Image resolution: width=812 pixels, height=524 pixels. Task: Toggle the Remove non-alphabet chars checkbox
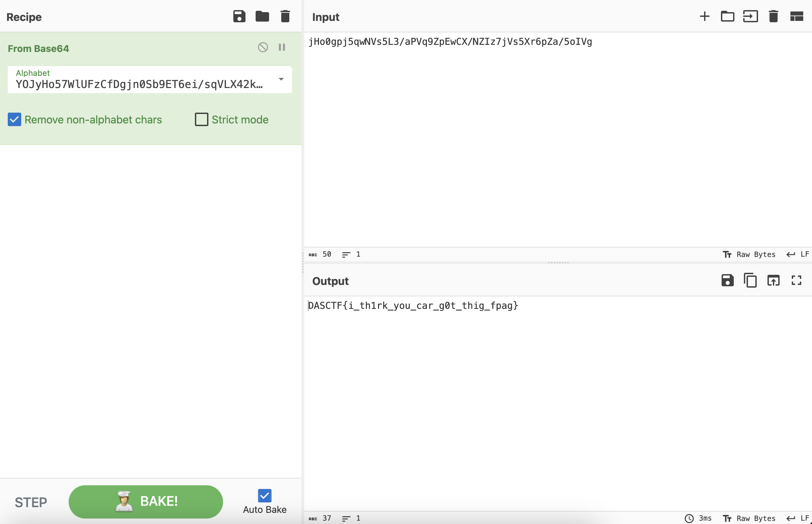[x=15, y=120]
